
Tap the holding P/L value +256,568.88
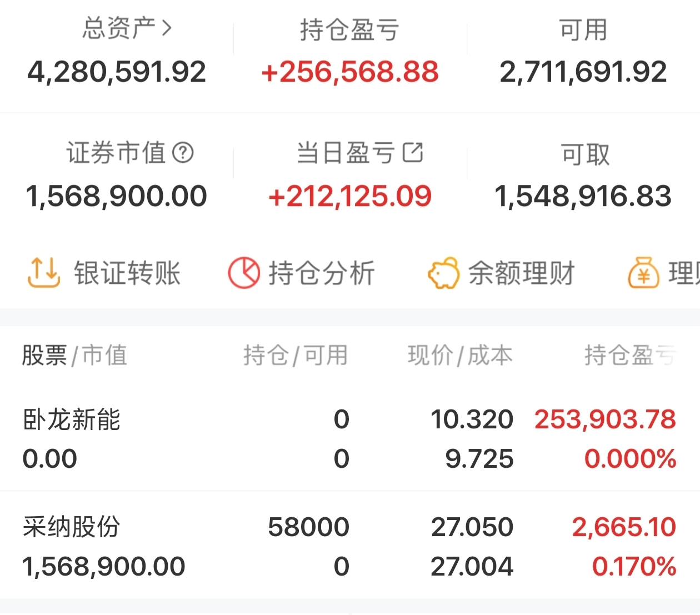click(x=349, y=72)
